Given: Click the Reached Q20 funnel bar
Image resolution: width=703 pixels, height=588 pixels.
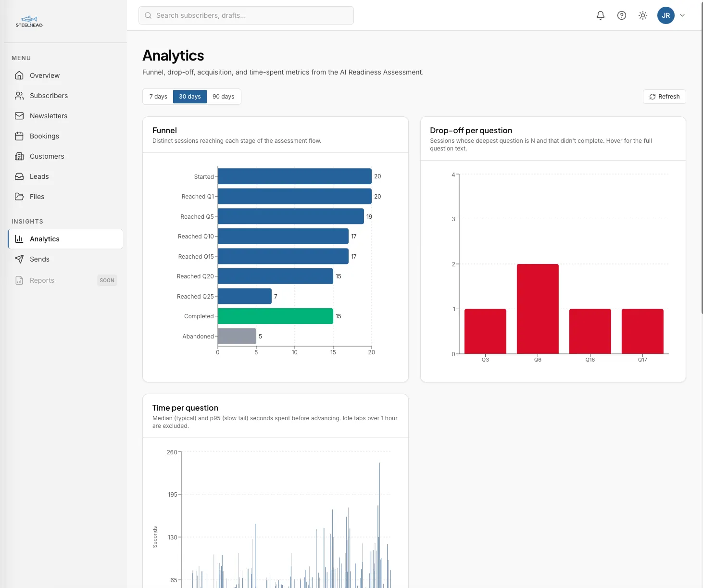Looking at the screenshot, I should (x=276, y=276).
